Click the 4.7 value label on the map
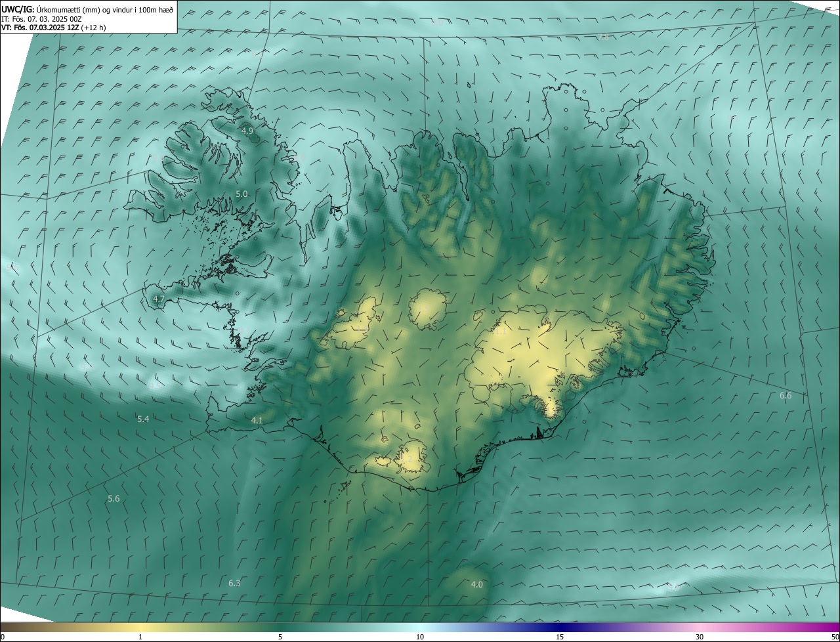Image resolution: width=840 pixels, height=642 pixels. [x=159, y=299]
